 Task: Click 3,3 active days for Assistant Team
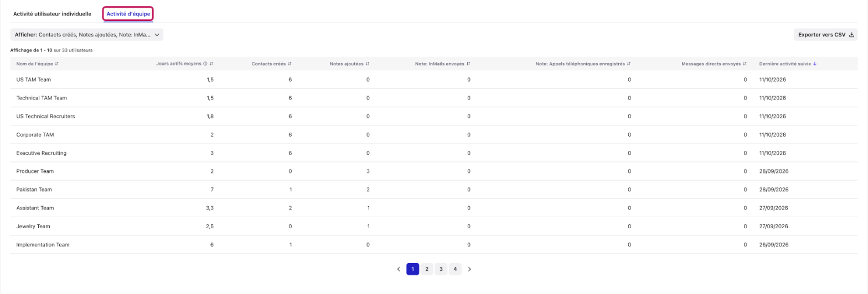[x=210, y=208]
